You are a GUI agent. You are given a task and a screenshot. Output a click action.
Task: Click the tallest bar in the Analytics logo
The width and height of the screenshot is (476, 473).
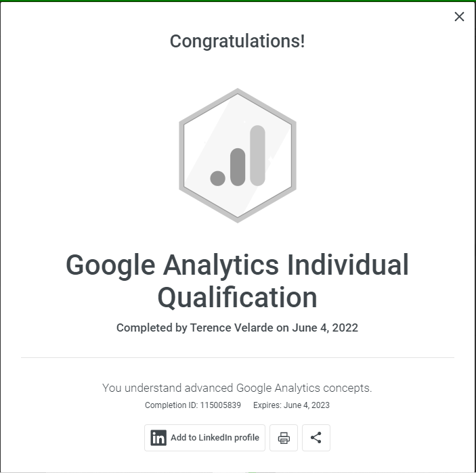tap(257, 155)
